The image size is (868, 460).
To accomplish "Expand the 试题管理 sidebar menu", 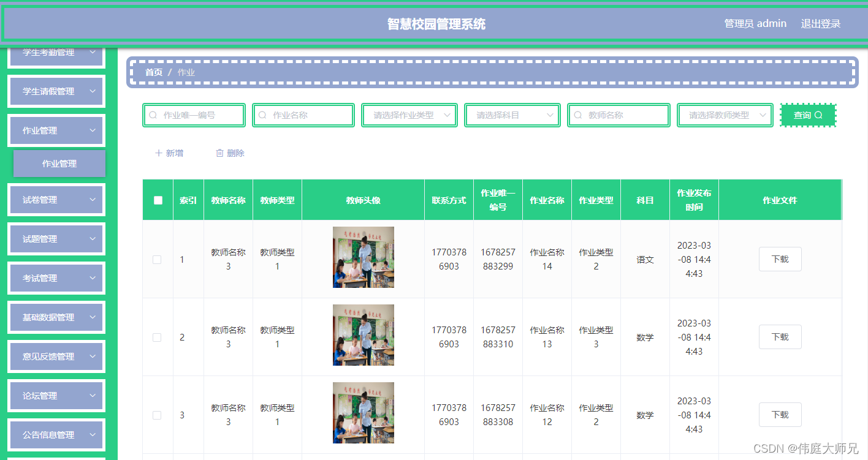I will point(56,239).
